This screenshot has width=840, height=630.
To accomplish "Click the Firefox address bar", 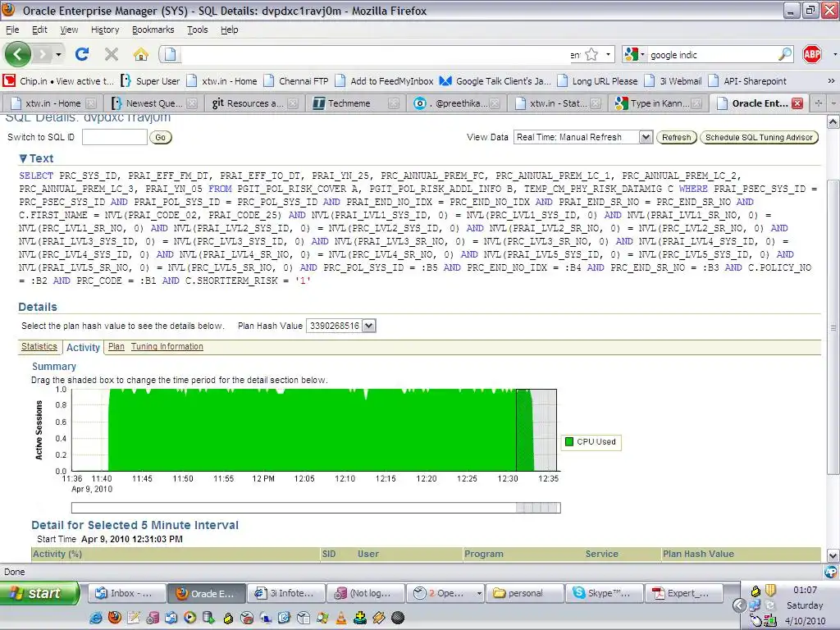I will (375, 54).
